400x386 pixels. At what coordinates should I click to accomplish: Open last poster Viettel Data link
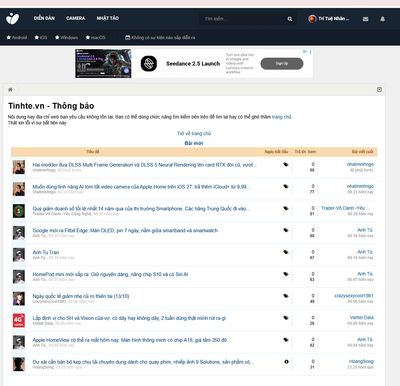pos(362,318)
